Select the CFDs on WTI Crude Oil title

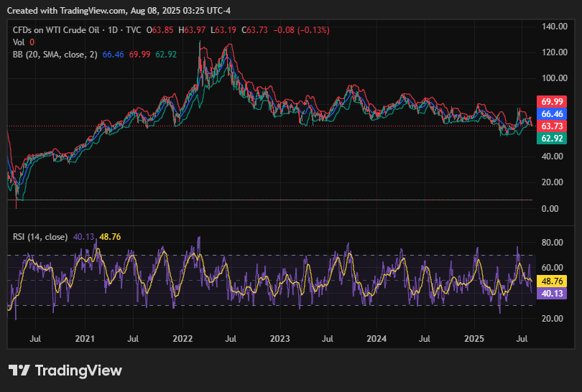56,30
